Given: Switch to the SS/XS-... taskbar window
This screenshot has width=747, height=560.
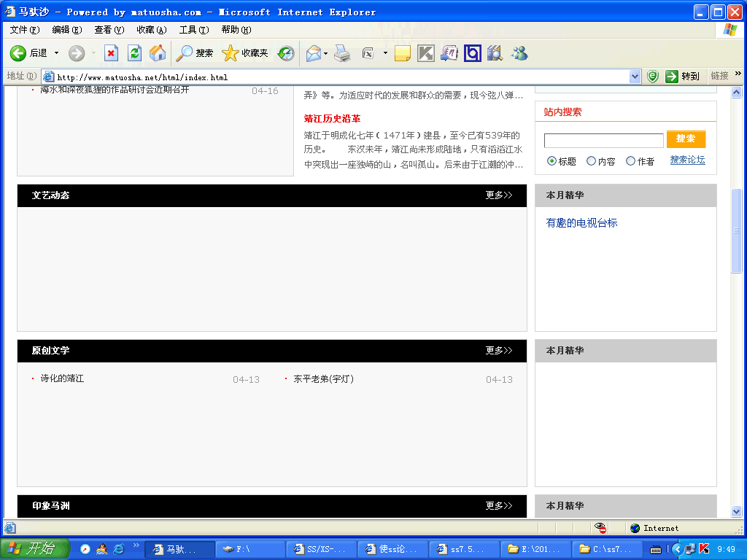Looking at the screenshot, I should pos(322,549).
